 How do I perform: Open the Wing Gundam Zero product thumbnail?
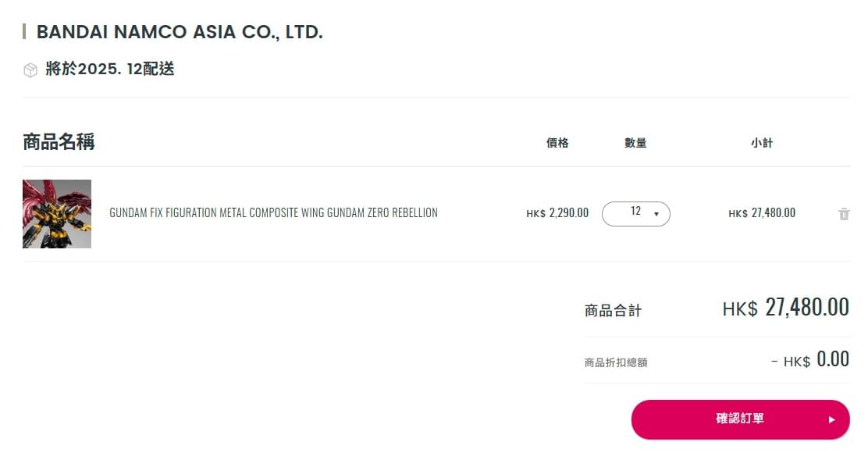(57, 214)
